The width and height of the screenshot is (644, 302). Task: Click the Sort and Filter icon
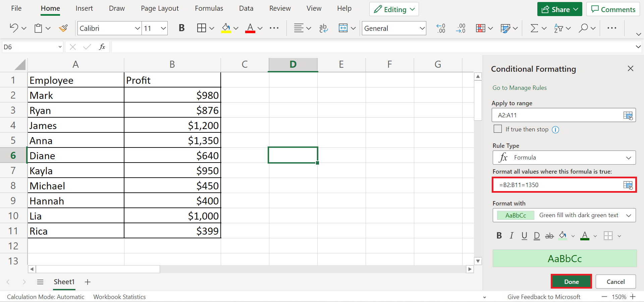(558, 28)
